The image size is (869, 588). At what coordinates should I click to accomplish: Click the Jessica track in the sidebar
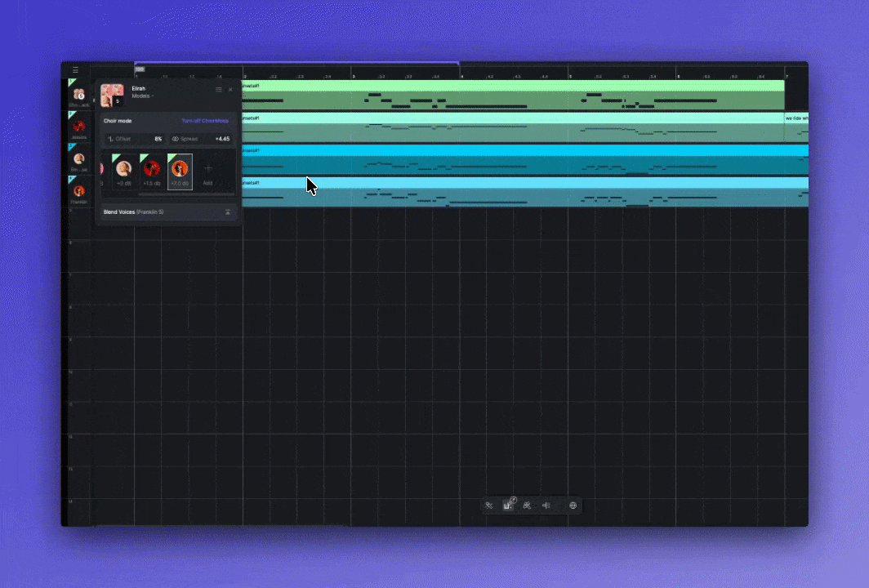point(79,127)
